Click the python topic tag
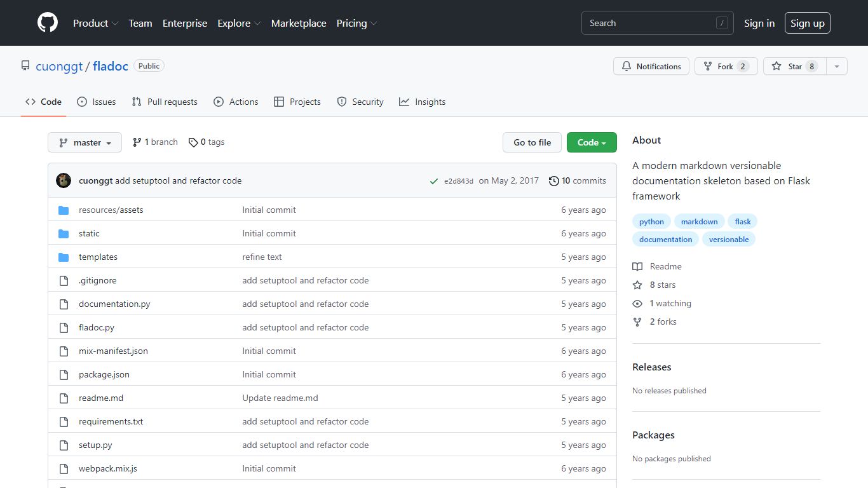The height and width of the screenshot is (488, 868). (651, 222)
